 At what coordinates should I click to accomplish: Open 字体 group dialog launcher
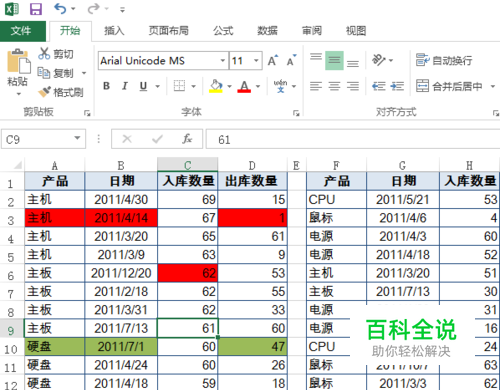click(x=296, y=113)
